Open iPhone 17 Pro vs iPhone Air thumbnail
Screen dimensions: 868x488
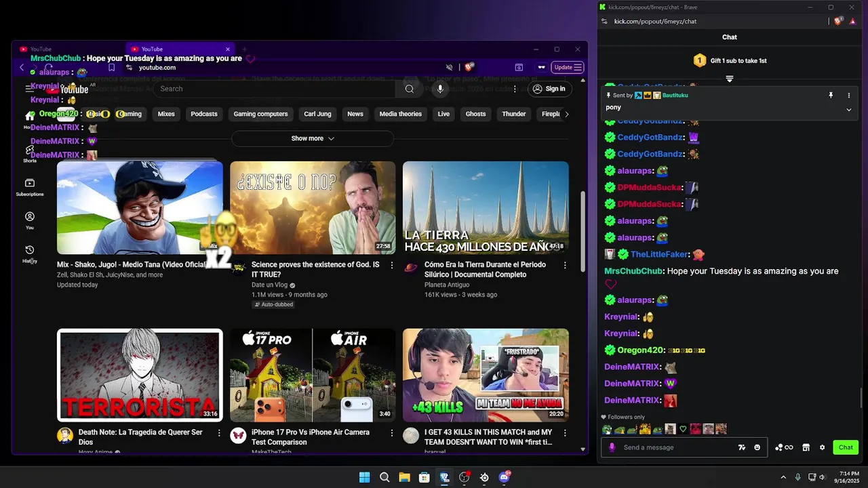[313, 375]
